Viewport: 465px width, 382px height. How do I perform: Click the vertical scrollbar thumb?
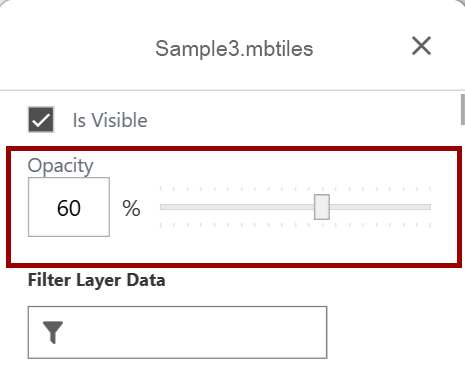(463, 110)
